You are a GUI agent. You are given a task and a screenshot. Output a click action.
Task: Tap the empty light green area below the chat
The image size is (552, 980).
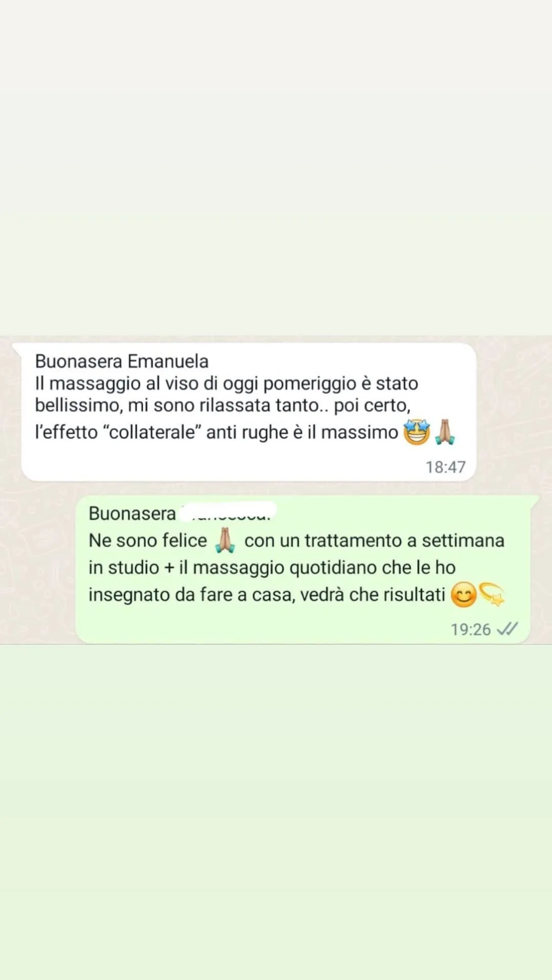pos(276,812)
